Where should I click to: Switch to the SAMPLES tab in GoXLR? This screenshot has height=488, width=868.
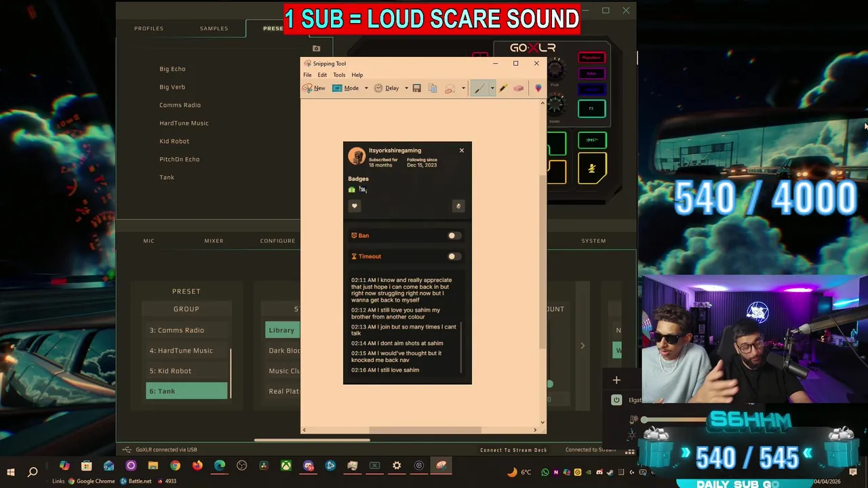click(x=214, y=28)
